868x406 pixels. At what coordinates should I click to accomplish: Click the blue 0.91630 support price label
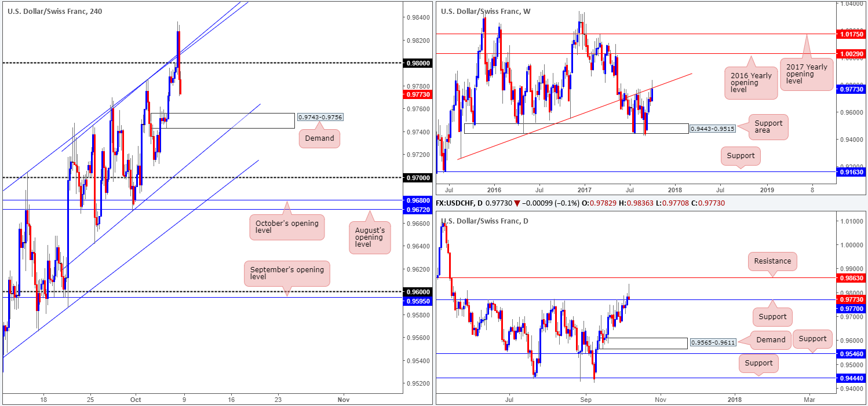coord(852,172)
